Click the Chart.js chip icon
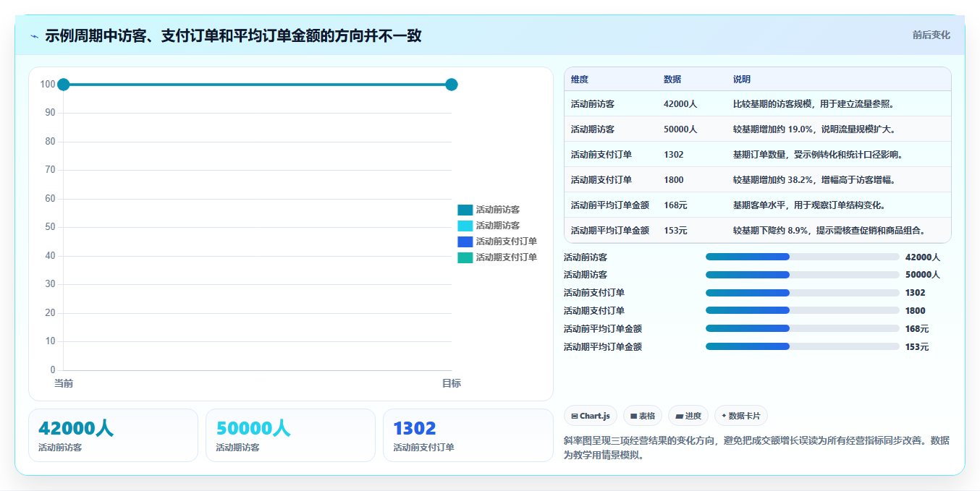Image resolution: width=980 pixels, height=491 pixels. (x=575, y=416)
